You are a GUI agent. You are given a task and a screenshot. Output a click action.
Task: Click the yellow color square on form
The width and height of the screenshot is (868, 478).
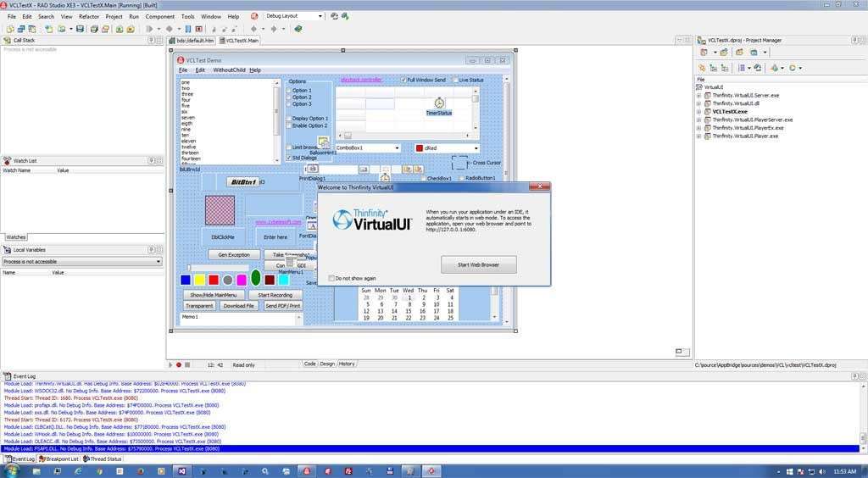(200, 281)
